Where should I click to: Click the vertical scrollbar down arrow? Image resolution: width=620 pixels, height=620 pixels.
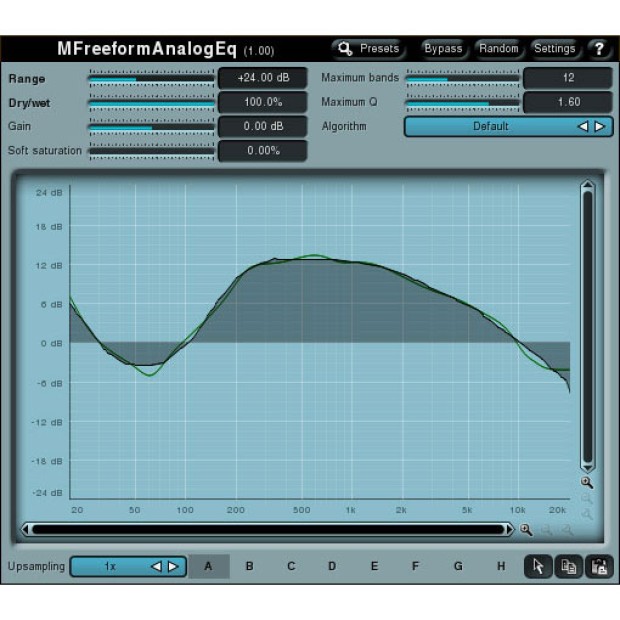[588, 468]
